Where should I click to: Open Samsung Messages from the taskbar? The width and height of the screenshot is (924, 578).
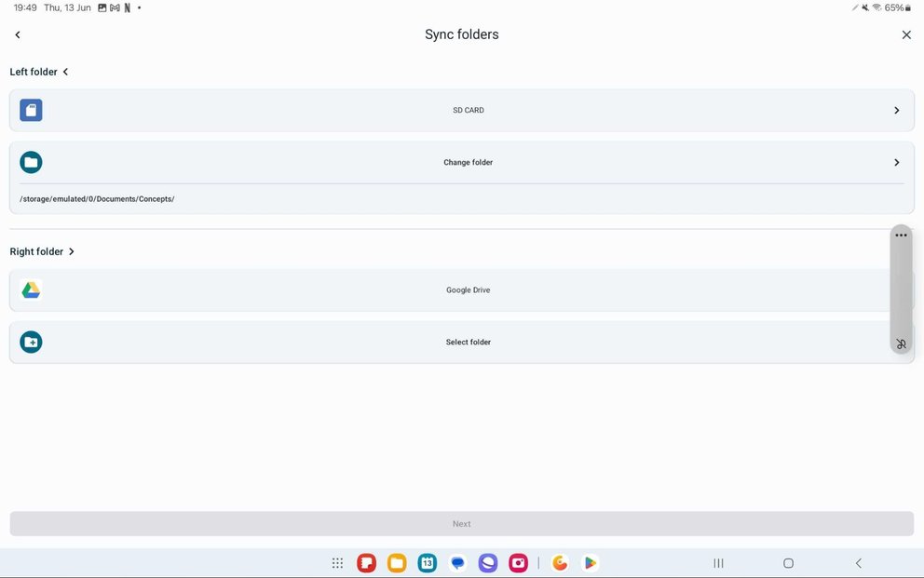point(457,562)
